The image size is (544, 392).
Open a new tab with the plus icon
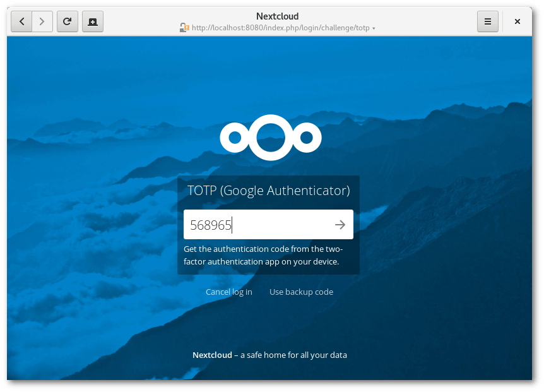pyautogui.click(x=93, y=21)
